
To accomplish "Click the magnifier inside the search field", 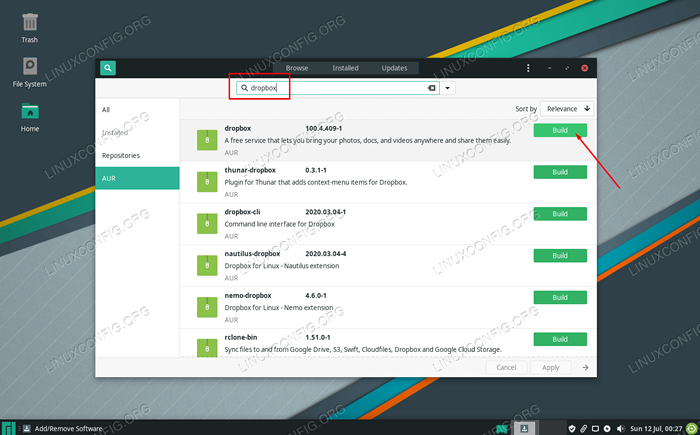I will [x=244, y=88].
